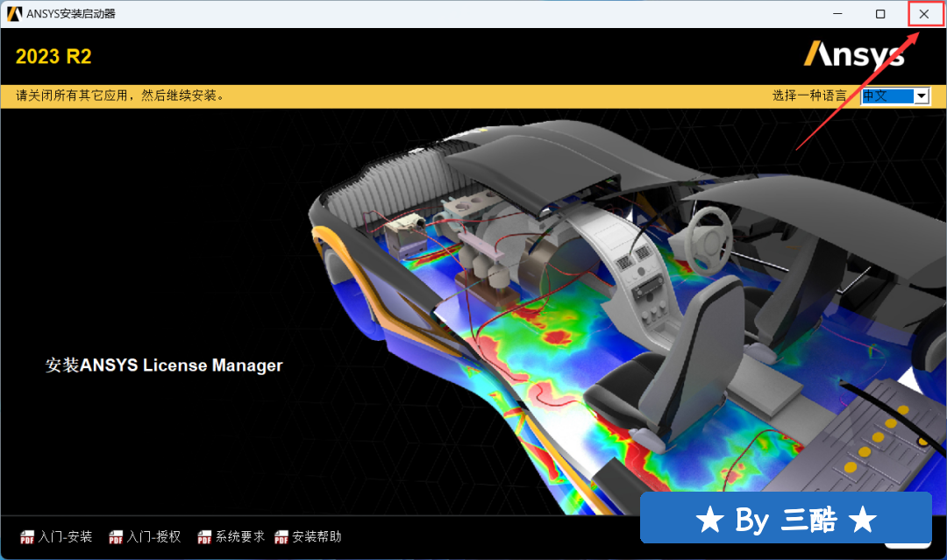Viewport: 947px width, 560px height.
Task: Open the 安装帮助 PDF link
Action: [308, 536]
